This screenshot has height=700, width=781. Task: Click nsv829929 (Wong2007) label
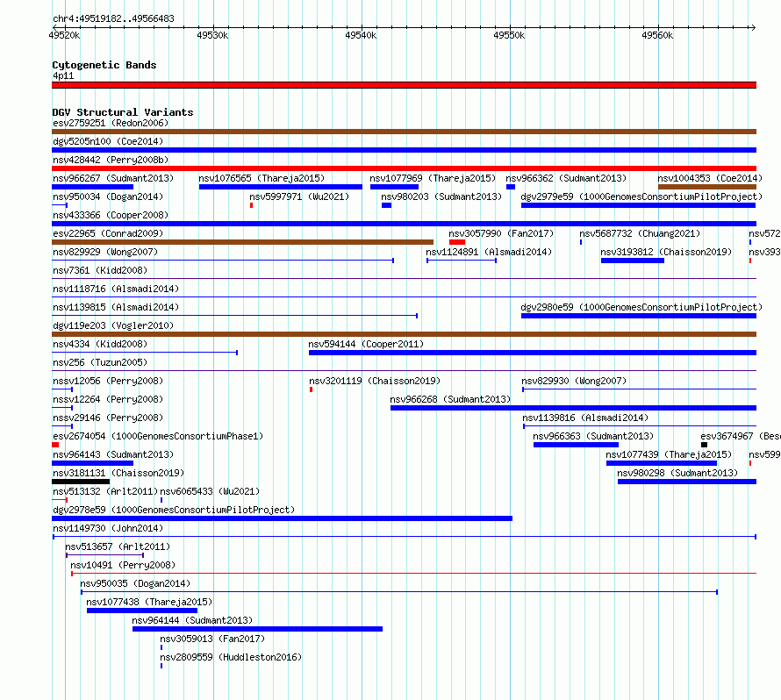click(x=105, y=252)
